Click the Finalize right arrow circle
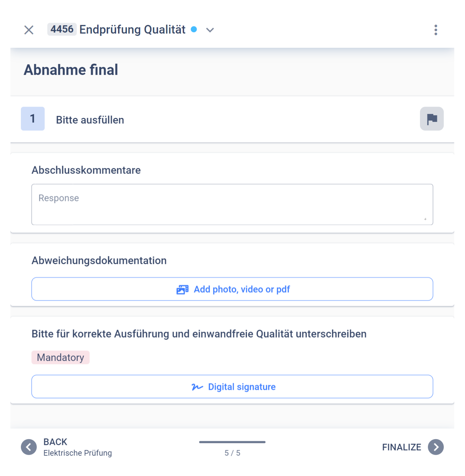The height and width of the screenshot is (476, 465). point(436,447)
